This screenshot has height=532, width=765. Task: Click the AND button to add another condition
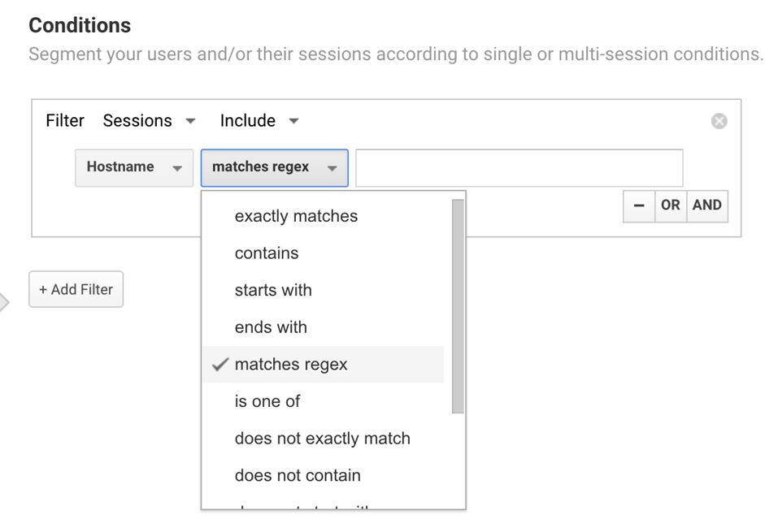coord(706,205)
